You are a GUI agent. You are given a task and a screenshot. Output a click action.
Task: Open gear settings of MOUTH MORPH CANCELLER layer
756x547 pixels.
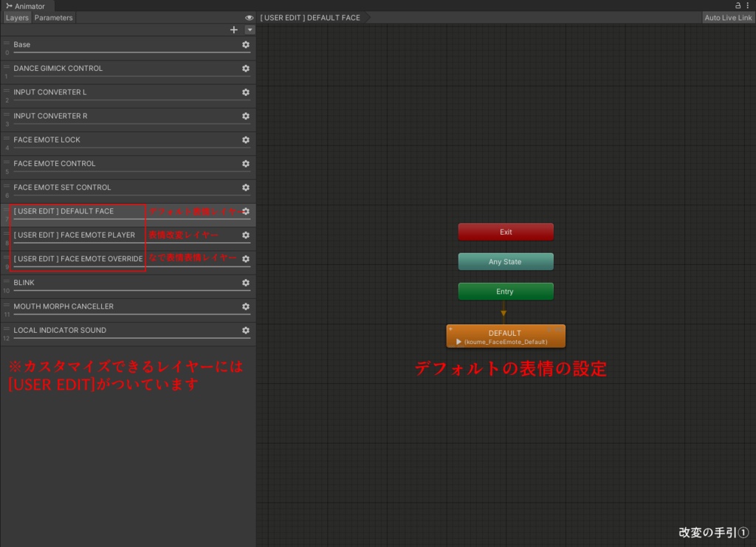245,306
